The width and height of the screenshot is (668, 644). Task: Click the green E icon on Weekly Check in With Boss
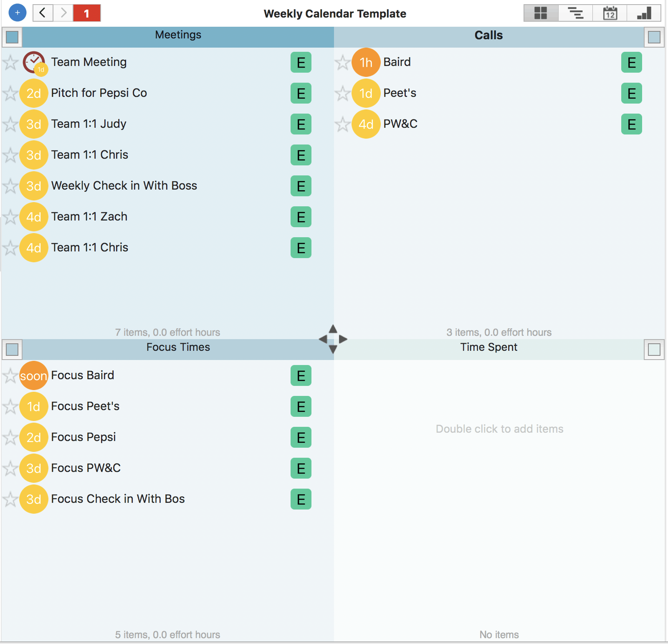(301, 186)
